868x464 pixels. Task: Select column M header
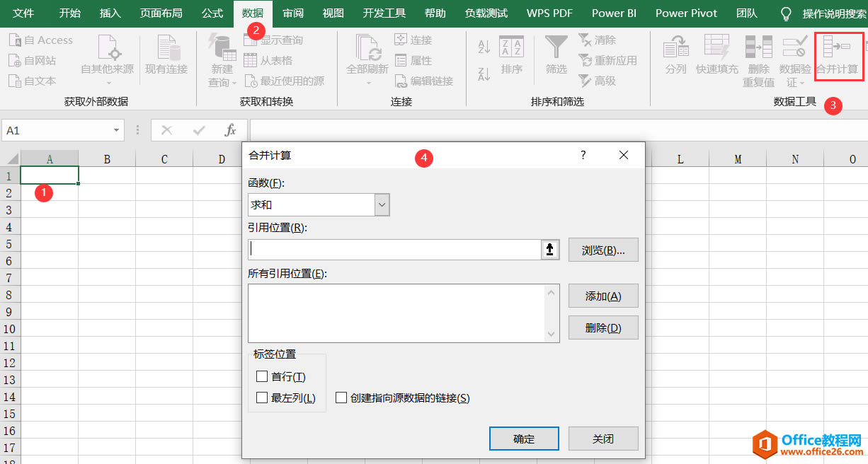[738, 159]
